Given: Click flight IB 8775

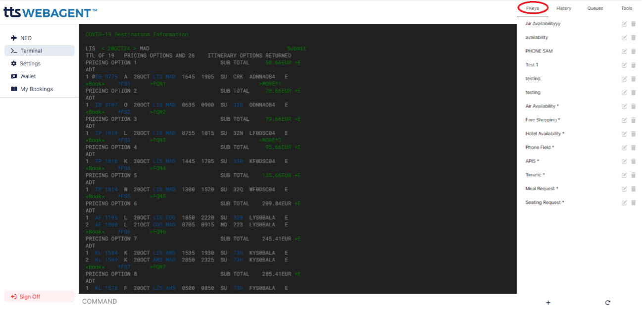Looking at the screenshot, I should click(106, 77).
